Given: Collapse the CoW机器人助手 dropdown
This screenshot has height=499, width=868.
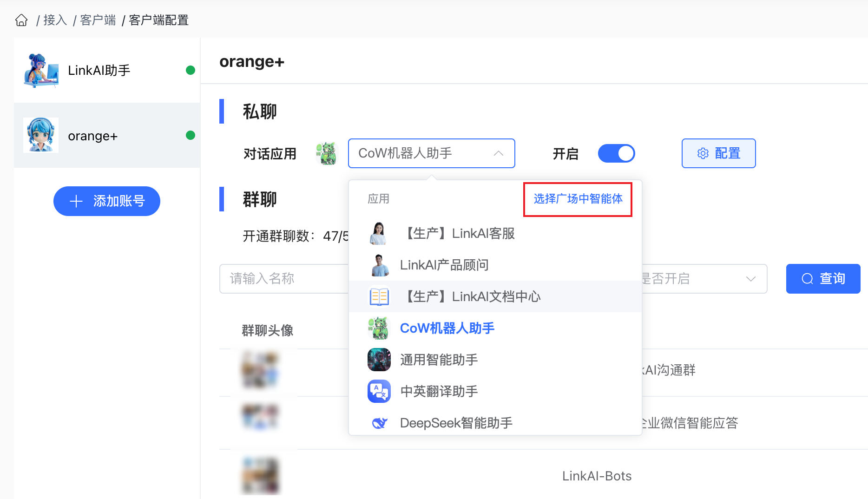Looking at the screenshot, I should [x=431, y=153].
